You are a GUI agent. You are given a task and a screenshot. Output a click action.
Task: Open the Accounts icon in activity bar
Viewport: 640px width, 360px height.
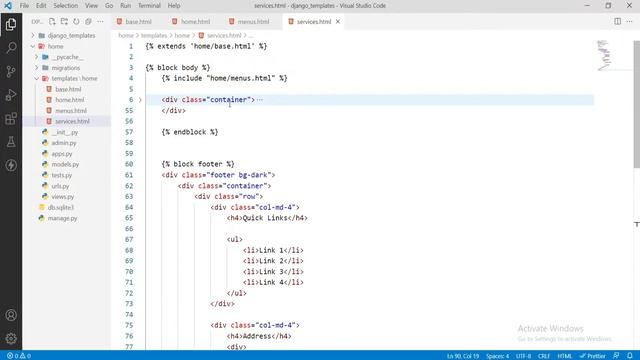pyautogui.click(x=11, y=315)
